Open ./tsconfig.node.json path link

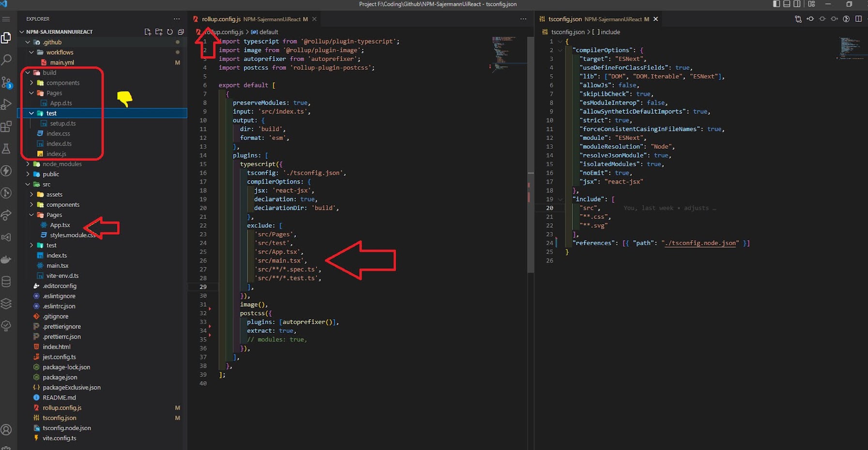pyautogui.click(x=701, y=243)
